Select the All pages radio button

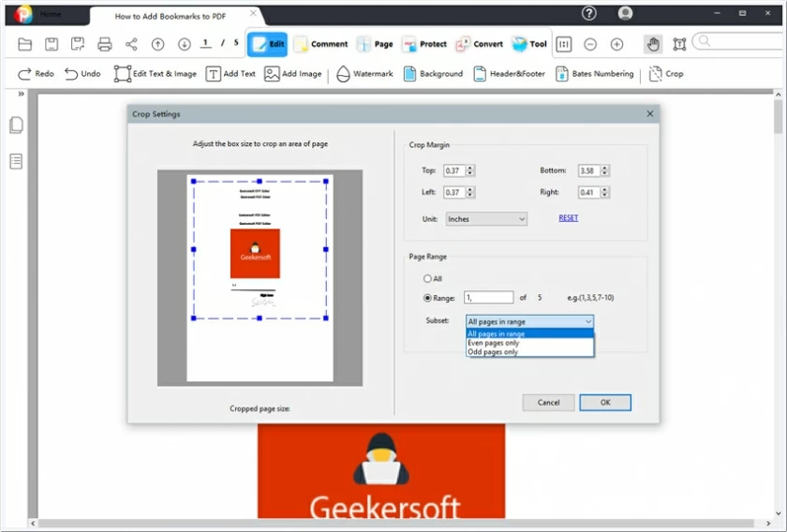pyautogui.click(x=427, y=278)
